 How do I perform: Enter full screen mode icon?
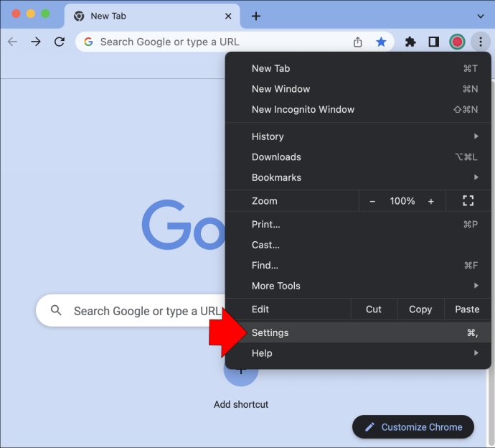click(468, 200)
